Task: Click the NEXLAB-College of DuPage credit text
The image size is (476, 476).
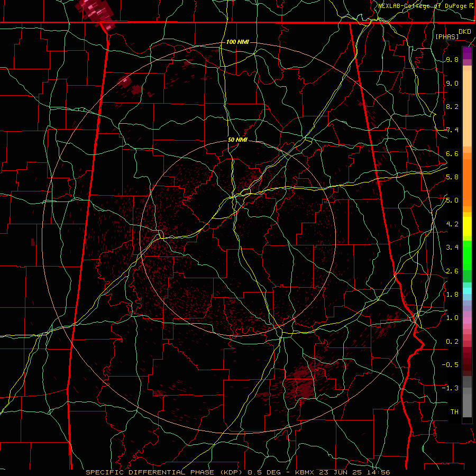Action: click(x=422, y=6)
